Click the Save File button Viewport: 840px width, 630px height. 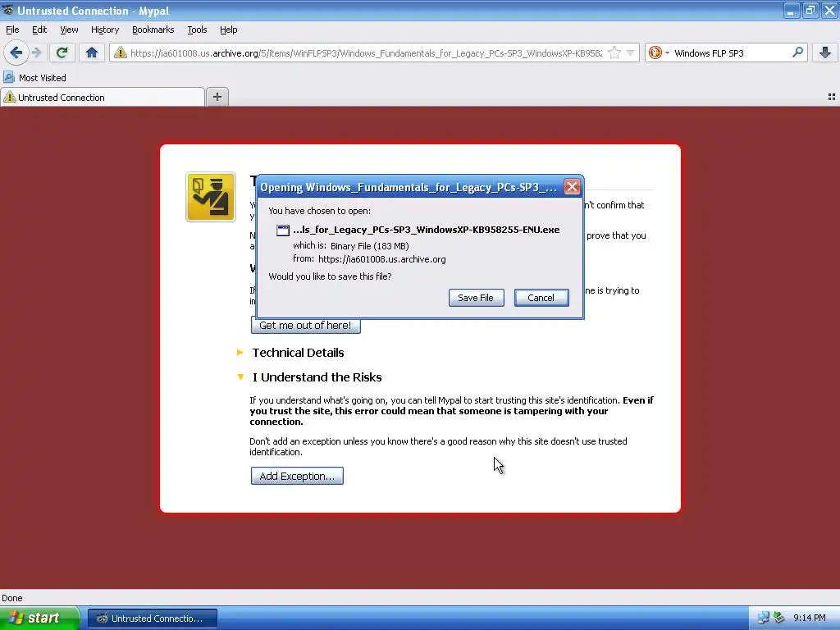476,298
